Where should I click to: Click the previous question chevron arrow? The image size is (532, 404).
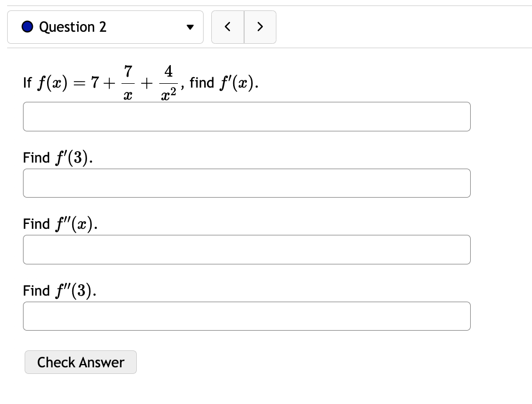coord(228,27)
